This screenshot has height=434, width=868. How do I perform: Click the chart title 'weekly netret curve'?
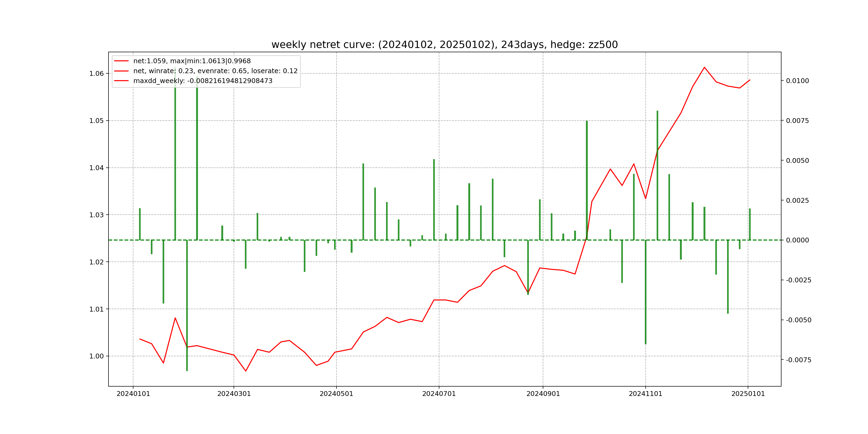[x=444, y=44]
